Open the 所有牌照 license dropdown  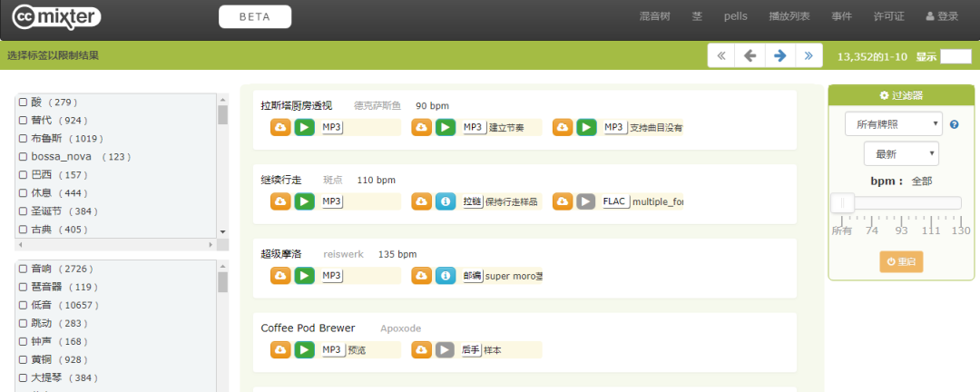tap(893, 123)
